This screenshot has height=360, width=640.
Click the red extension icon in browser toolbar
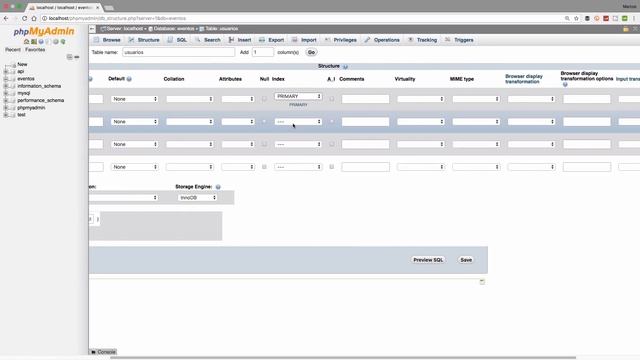point(606,18)
